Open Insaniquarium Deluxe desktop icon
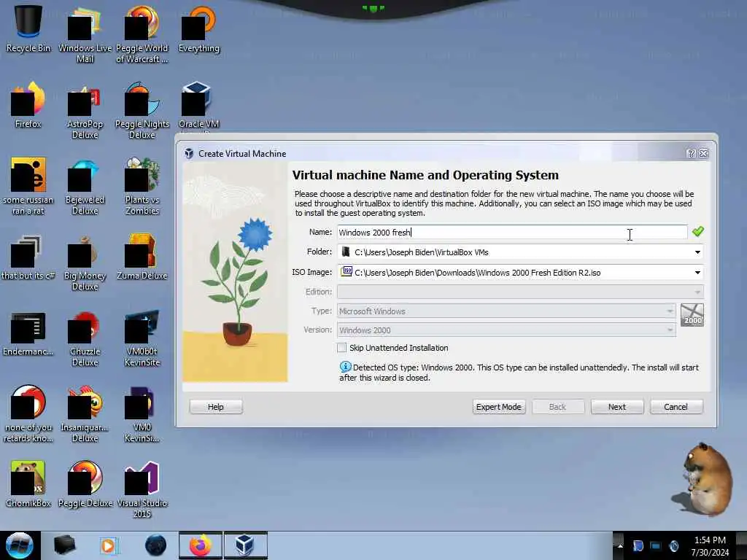 click(x=85, y=413)
